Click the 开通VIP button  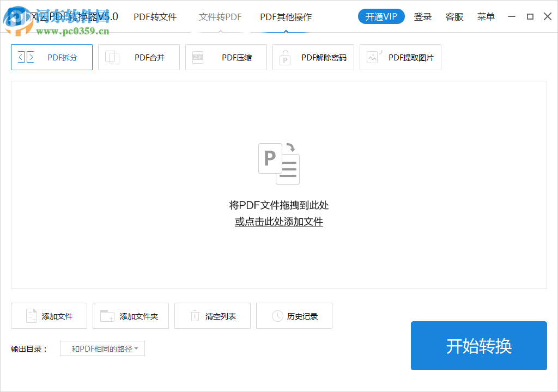point(381,16)
